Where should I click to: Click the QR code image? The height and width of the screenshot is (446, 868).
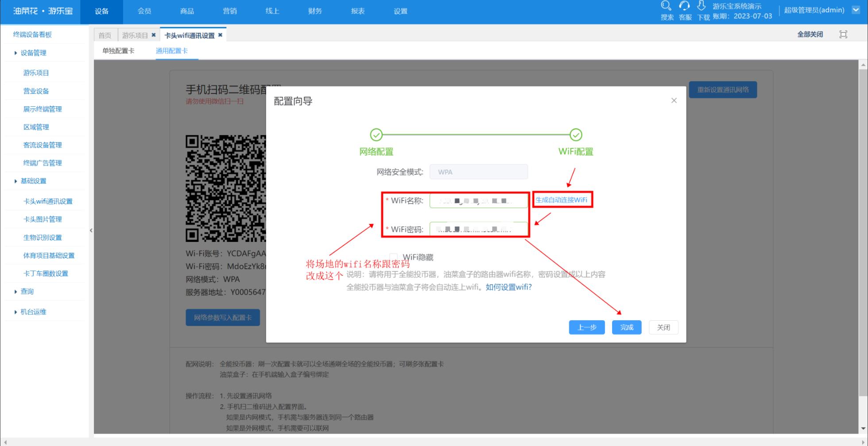(x=226, y=188)
